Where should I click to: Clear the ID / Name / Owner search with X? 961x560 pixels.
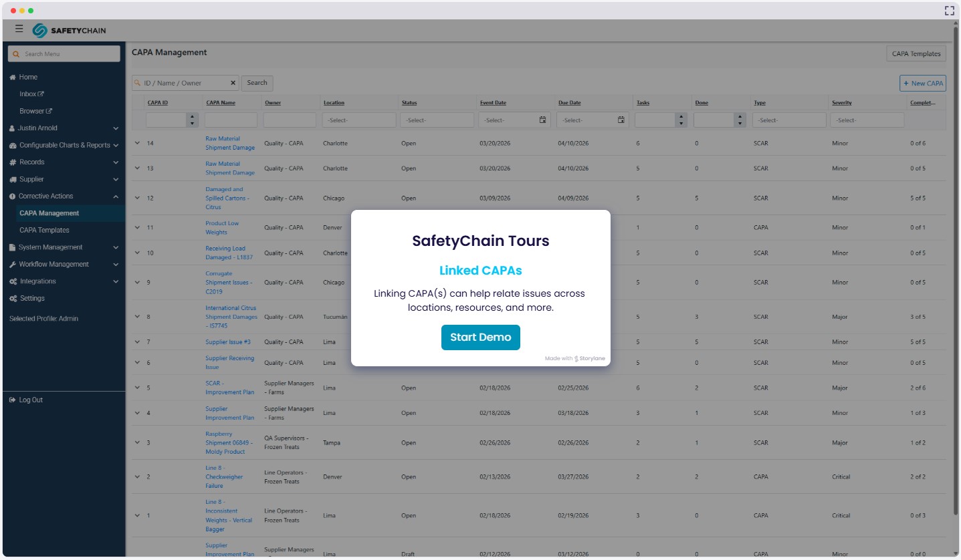tap(233, 83)
